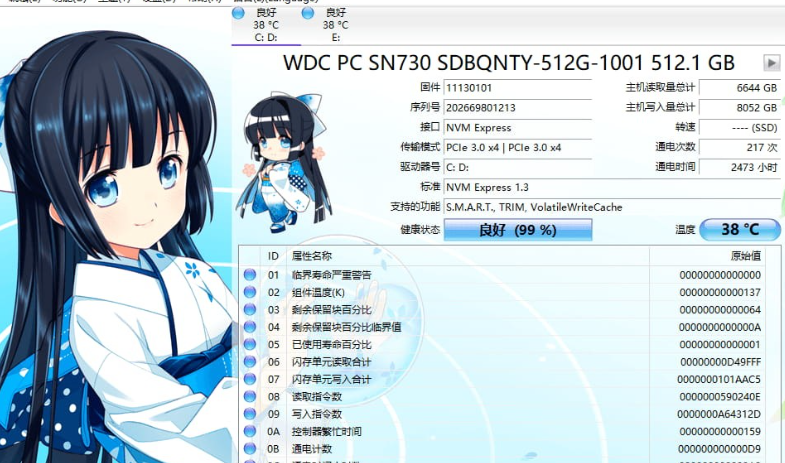
Task: Click power on hours 2473 小时
Action: pos(739,167)
